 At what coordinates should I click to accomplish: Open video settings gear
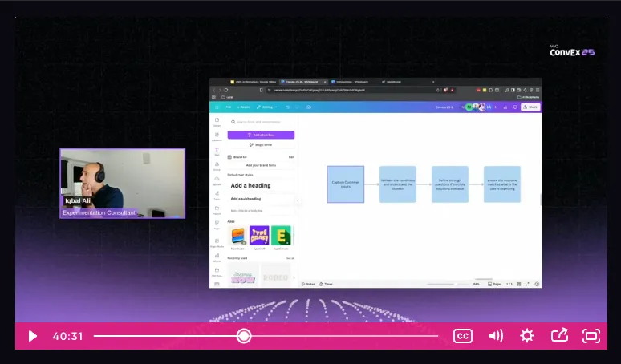[x=527, y=336]
